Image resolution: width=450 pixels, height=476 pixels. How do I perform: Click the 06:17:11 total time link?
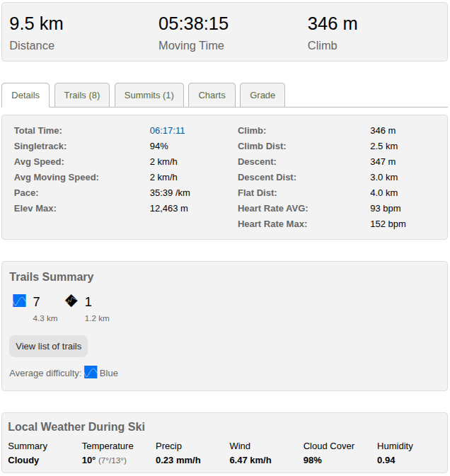tap(167, 131)
